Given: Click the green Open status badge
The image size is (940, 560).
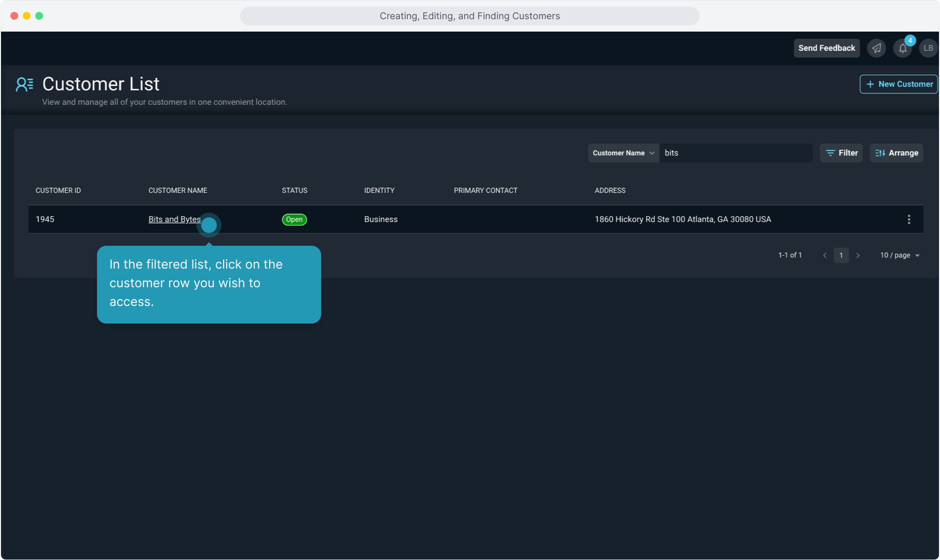Looking at the screenshot, I should [x=294, y=219].
